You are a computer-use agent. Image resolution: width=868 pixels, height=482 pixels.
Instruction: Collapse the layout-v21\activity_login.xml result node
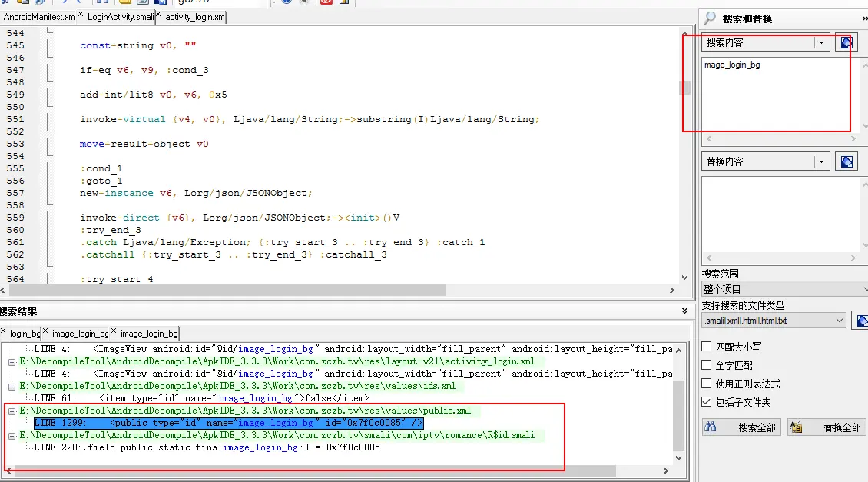point(12,362)
